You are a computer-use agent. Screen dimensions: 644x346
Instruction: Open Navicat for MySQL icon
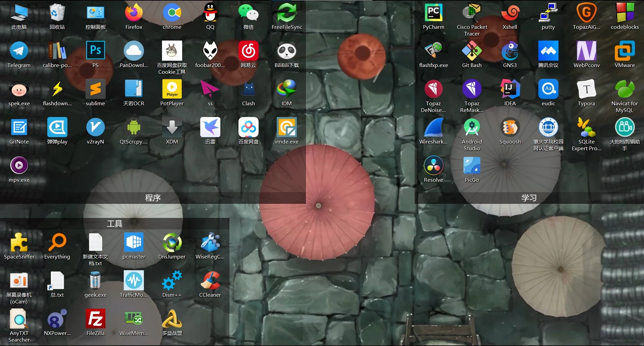[x=625, y=89]
